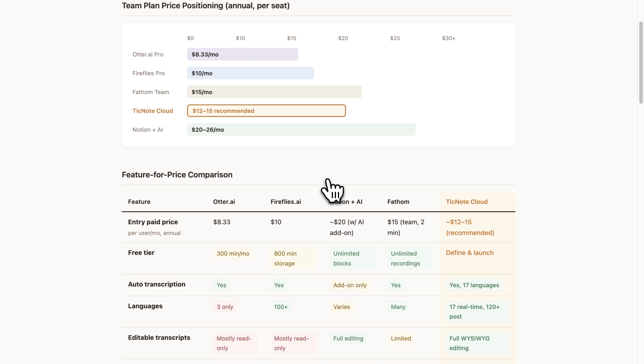Click the 'Fireflies.ai' column header
Screen dimensions: 644x364
point(286,202)
